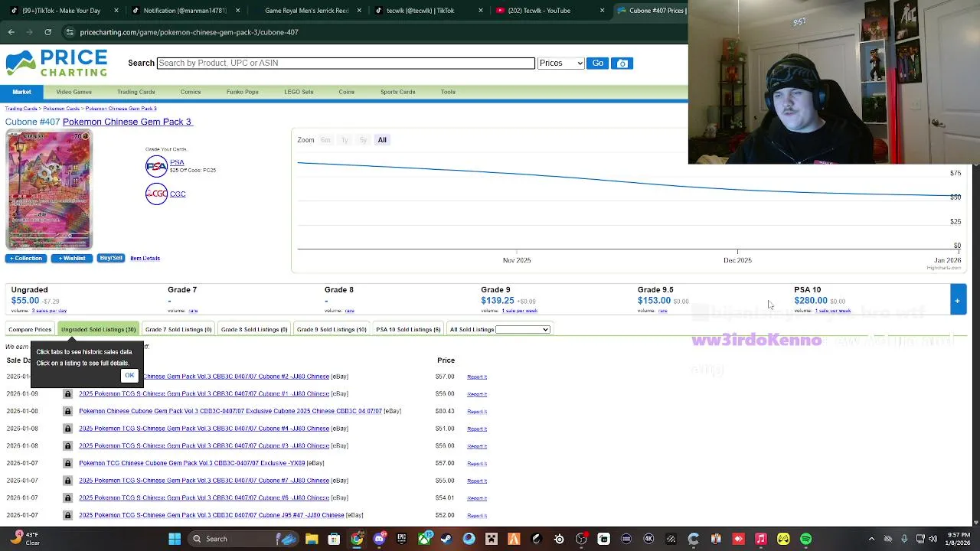The width and height of the screenshot is (980, 551).
Task: View site information icon in address bar
Action: click(x=70, y=32)
